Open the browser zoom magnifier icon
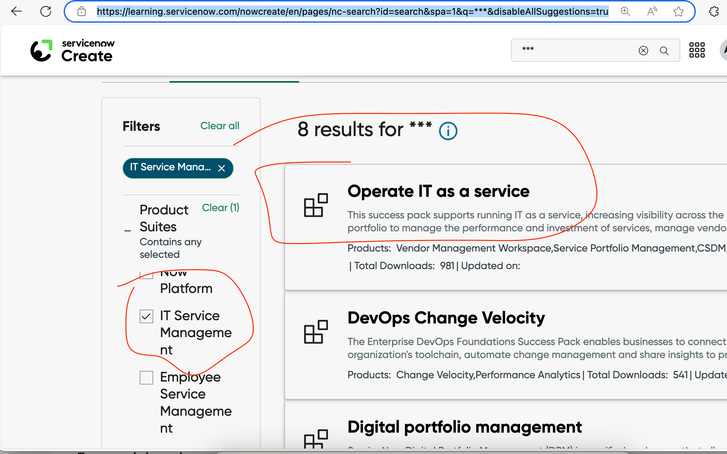Screen dimensions: 727x454 [x=625, y=12]
